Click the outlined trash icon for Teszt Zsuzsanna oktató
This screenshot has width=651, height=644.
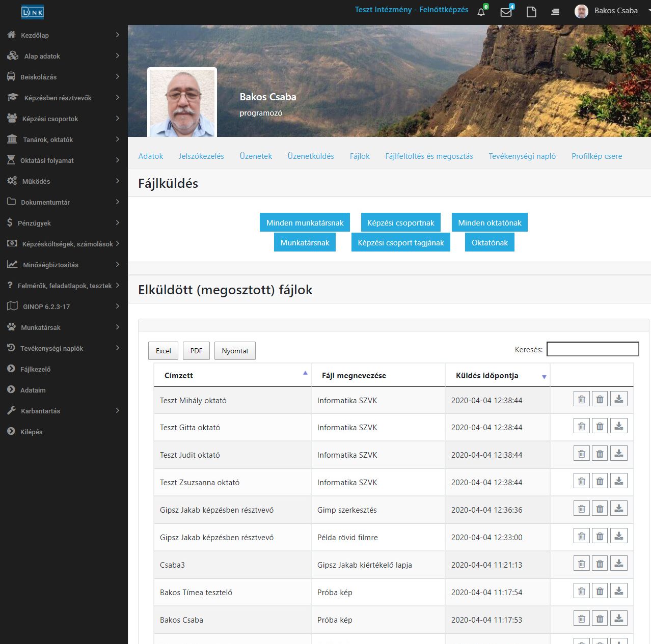(582, 482)
